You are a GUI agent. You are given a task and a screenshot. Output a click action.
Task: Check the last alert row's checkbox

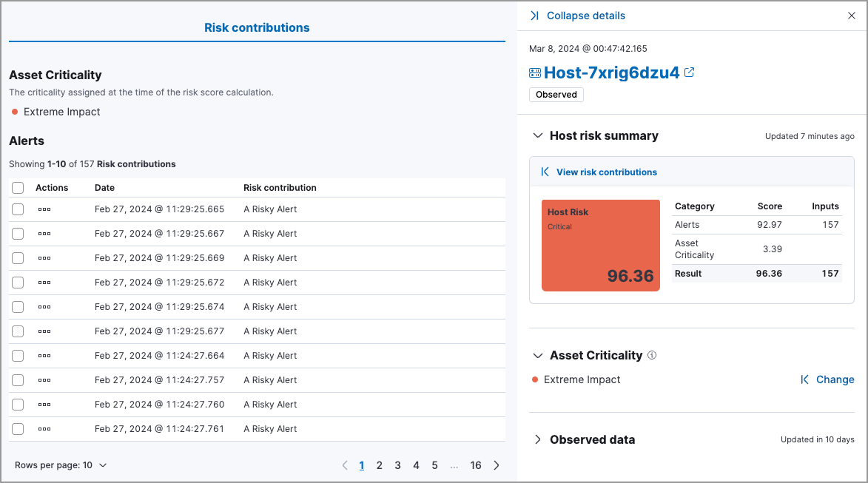tap(18, 428)
